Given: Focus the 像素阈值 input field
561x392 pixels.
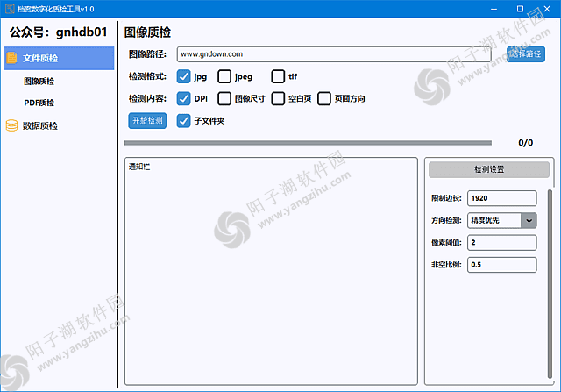Looking at the screenshot, I should click(501, 243).
